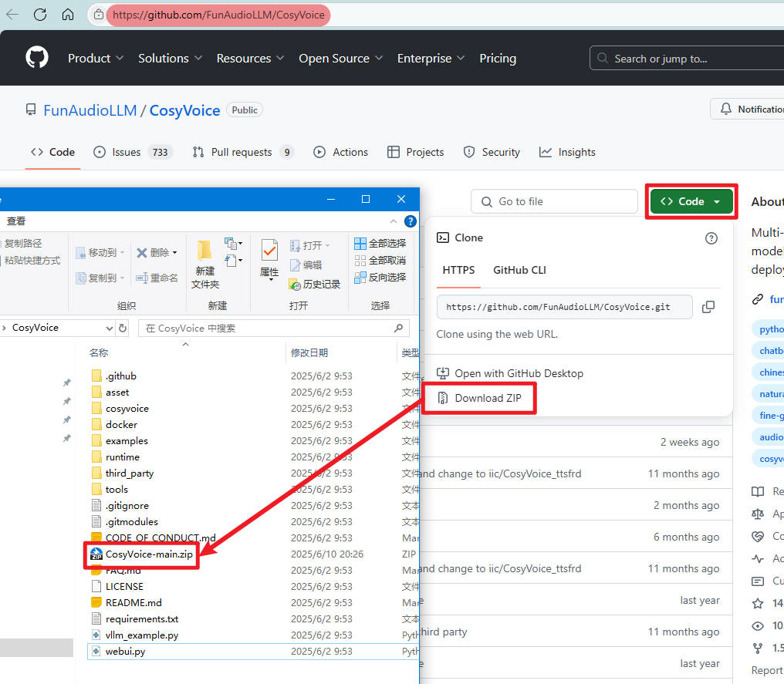Expand the Product menu
784x684 pixels.
[x=96, y=59]
